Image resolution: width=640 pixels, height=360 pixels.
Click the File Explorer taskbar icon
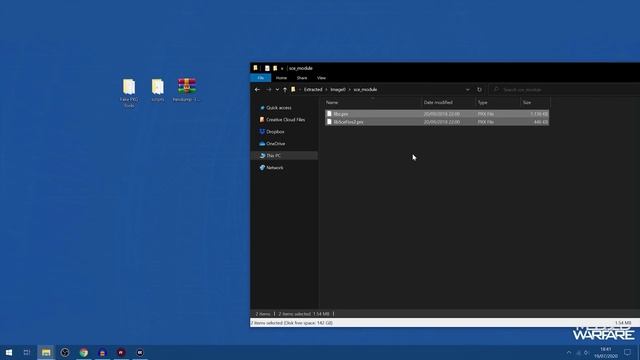tap(46, 352)
